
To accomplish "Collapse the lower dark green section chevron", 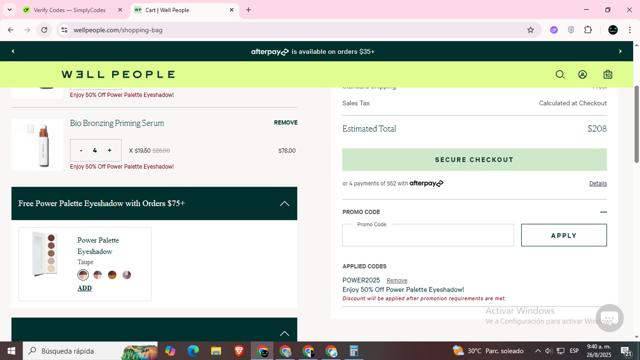I will click(x=284, y=333).
